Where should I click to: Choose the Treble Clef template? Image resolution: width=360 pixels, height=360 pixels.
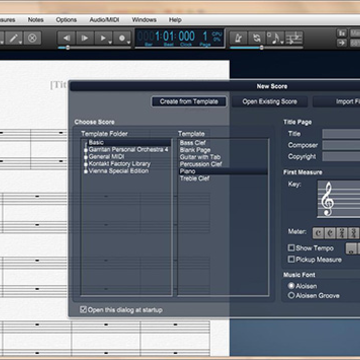pyautogui.click(x=195, y=178)
